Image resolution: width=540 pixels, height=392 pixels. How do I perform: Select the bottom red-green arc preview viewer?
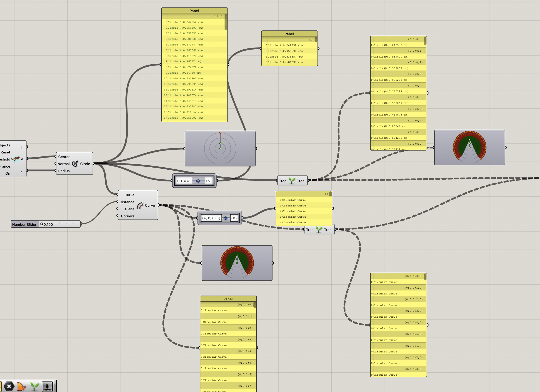tap(237, 263)
